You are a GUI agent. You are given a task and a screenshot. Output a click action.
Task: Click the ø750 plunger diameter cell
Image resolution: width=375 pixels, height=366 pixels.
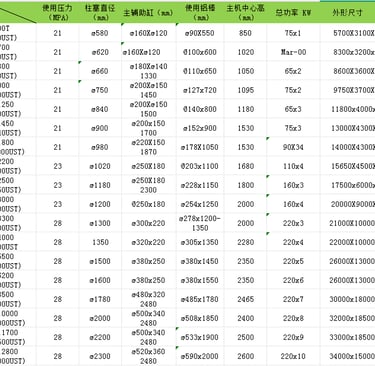point(100,90)
